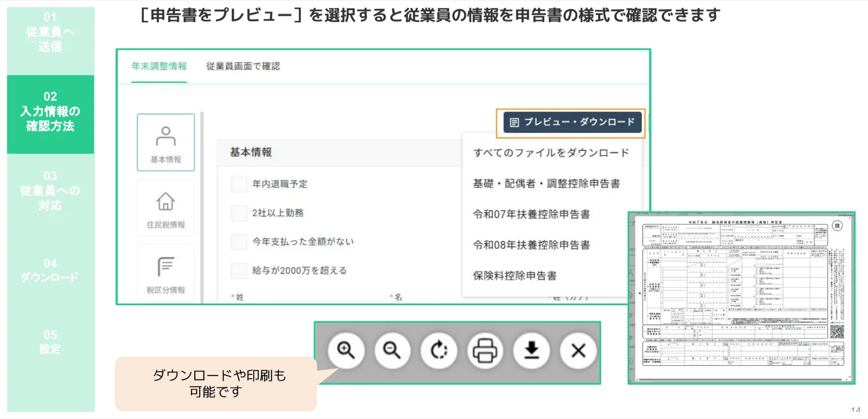The image size is (868, 419).
Task: Click the 扶養控除申告書 form preview thumbnail
Action: [741, 298]
